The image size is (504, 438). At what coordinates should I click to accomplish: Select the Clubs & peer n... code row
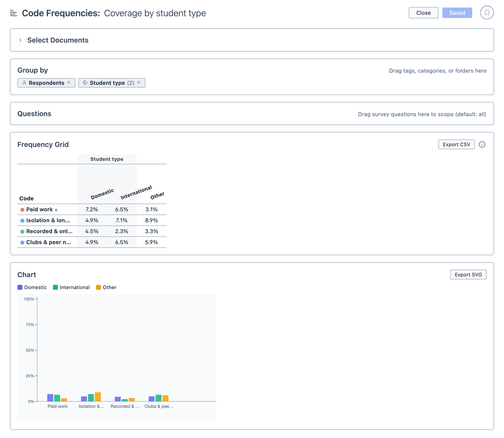click(x=92, y=242)
